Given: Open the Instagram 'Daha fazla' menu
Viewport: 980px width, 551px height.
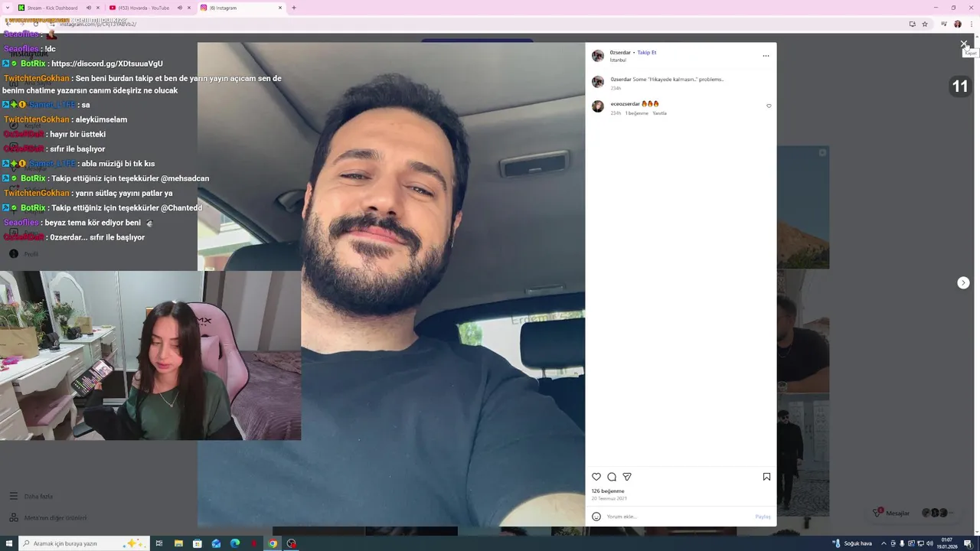Looking at the screenshot, I should point(31,497).
